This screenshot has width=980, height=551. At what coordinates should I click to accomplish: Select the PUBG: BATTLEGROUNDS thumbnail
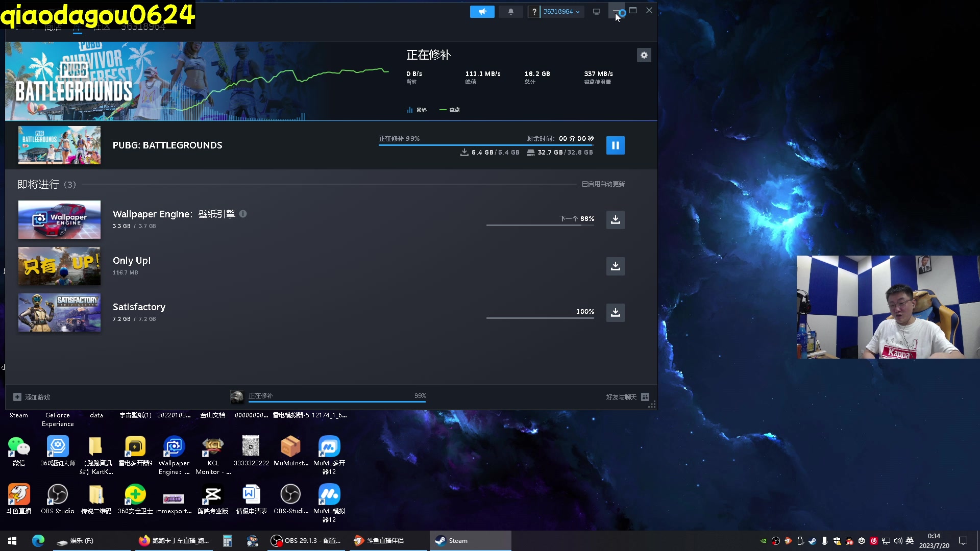59,145
